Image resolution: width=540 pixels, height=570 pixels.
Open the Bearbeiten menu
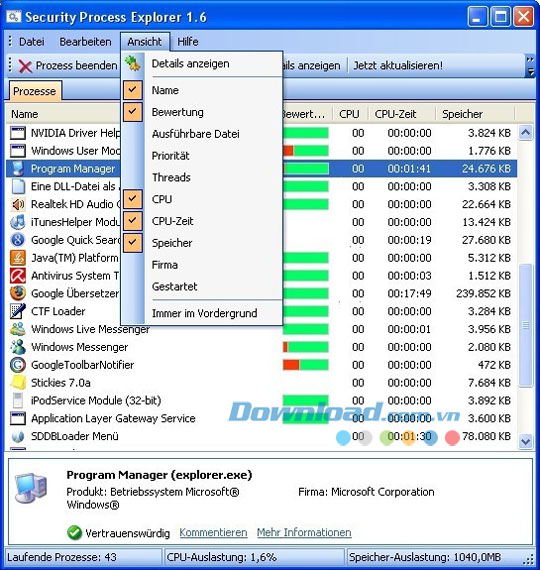(85, 42)
